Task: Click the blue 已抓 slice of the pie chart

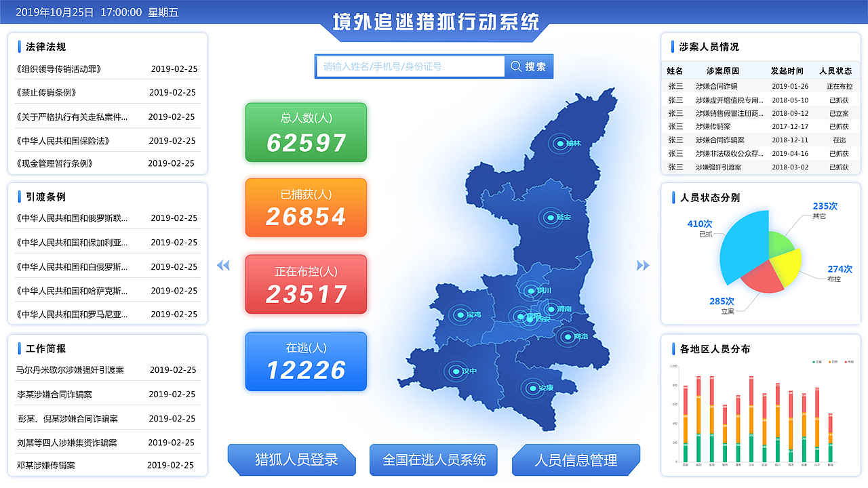Action: click(746, 247)
